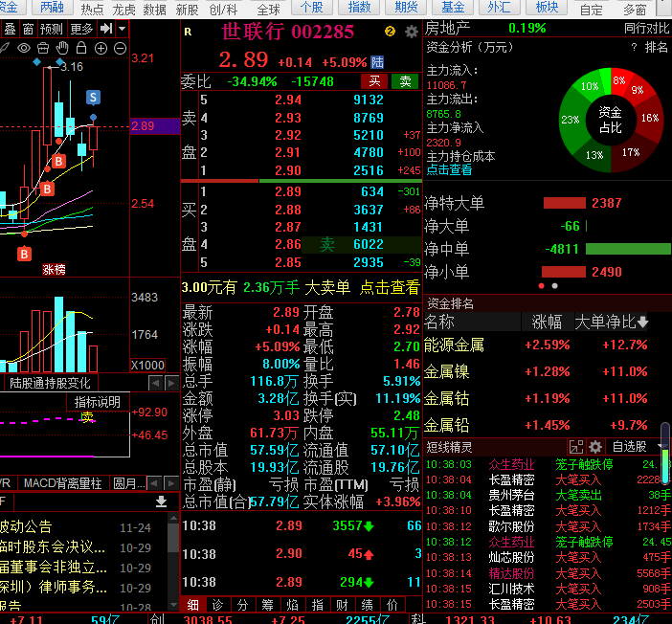Open the 波动公告 11-24 news item

pyautogui.click(x=76, y=526)
